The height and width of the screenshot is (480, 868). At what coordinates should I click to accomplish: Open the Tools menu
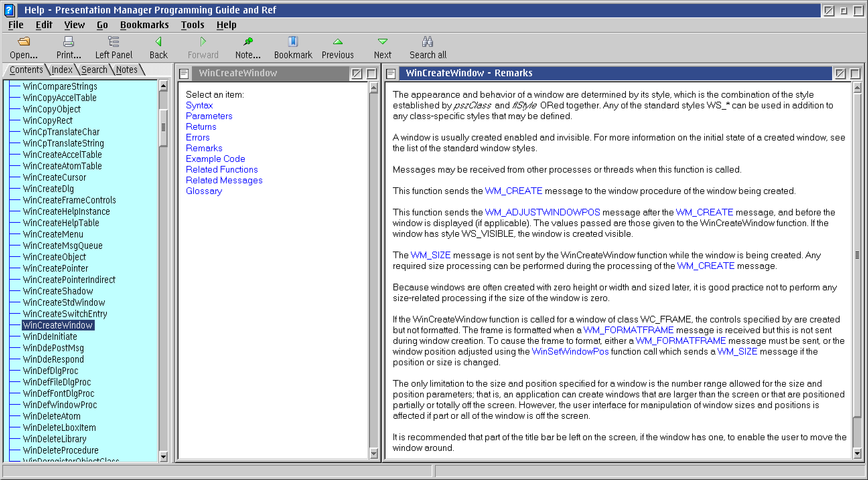click(193, 25)
